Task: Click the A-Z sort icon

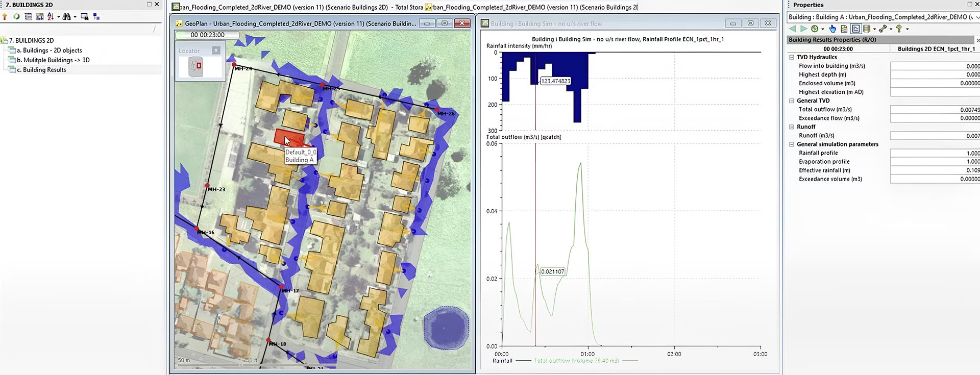Action: coord(51,17)
